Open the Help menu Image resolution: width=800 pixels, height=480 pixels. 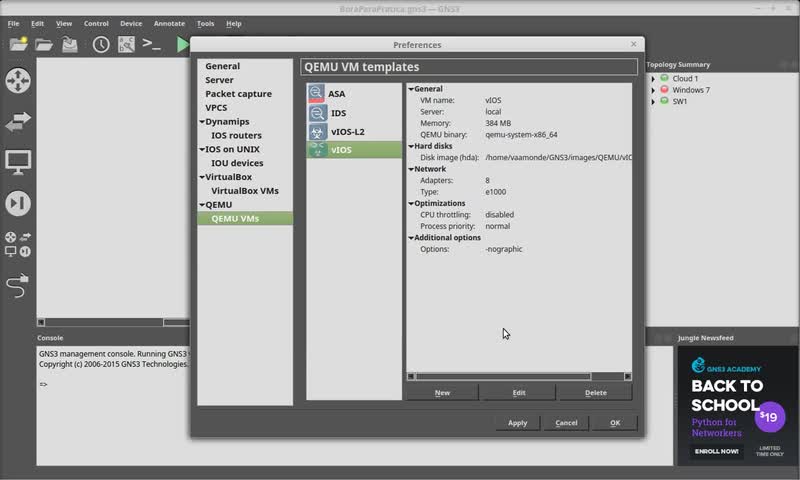coord(234,23)
